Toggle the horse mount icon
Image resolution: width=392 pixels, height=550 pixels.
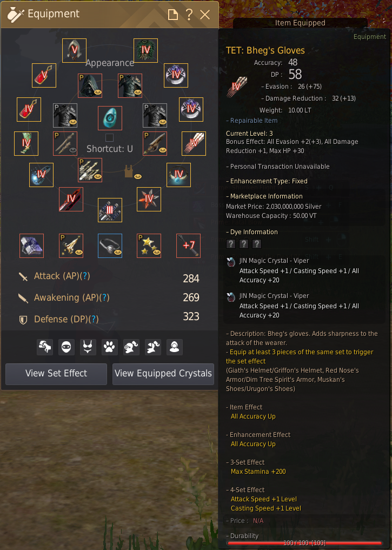(x=45, y=347)
